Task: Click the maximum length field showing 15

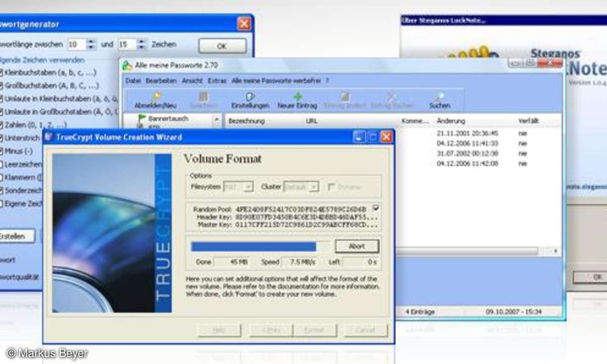Action: pos(127,44)
